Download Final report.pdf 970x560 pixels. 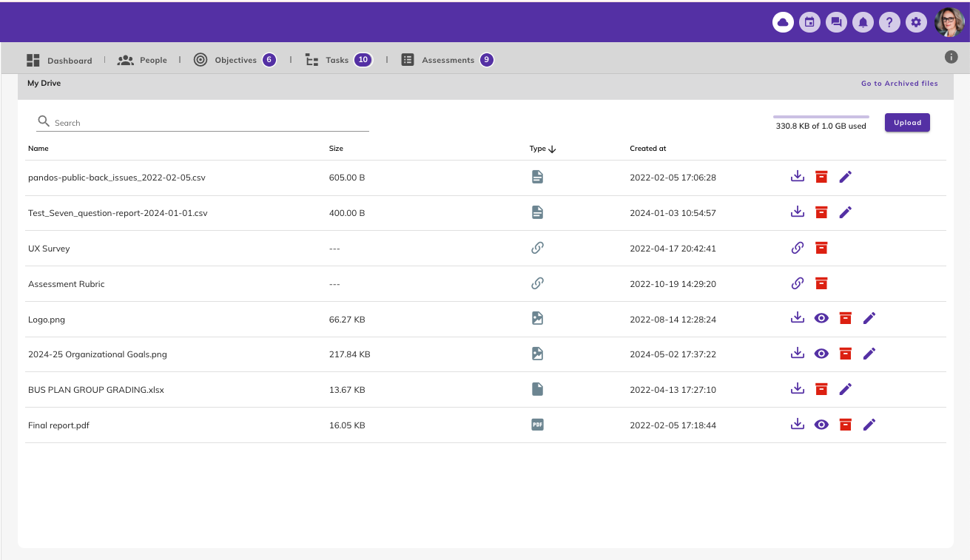tap(798, 425)
